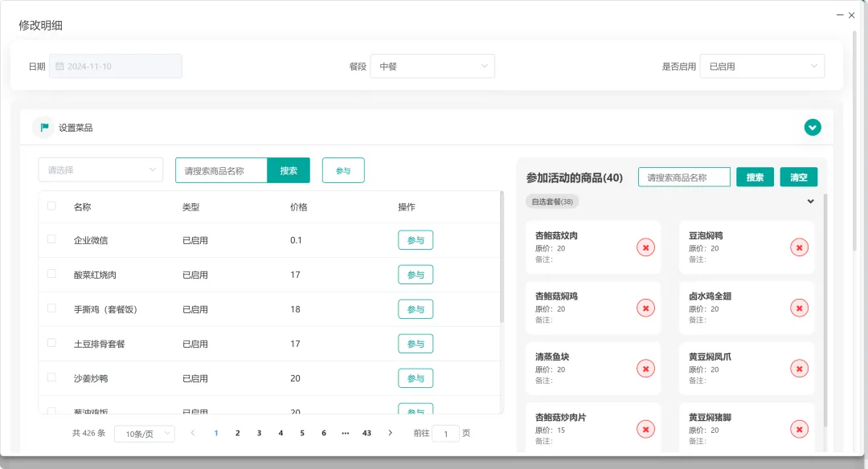
Task: Go to page 2
Action: [x=237, y=433]
